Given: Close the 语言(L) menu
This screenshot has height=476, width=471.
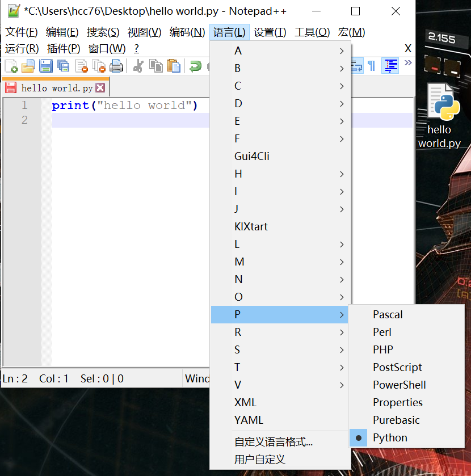Looking at the screenshot, I should pos(229,32).
